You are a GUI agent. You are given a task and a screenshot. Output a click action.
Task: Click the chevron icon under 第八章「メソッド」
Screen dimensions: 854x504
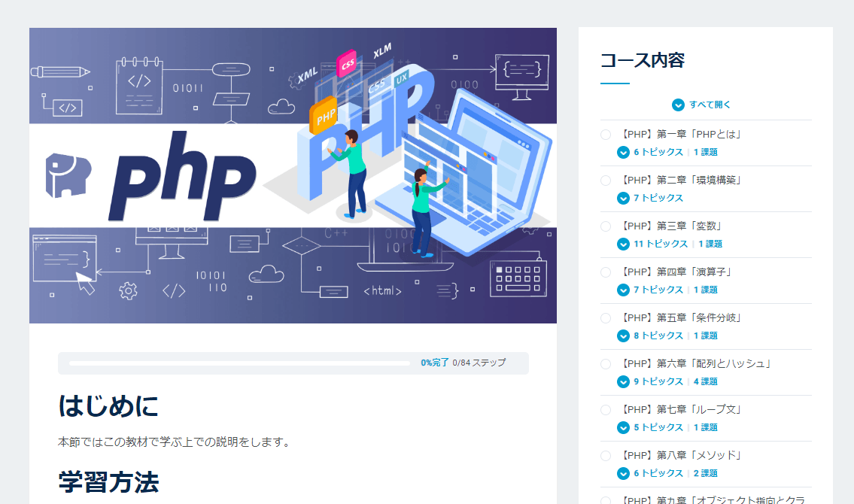point(624,473)
